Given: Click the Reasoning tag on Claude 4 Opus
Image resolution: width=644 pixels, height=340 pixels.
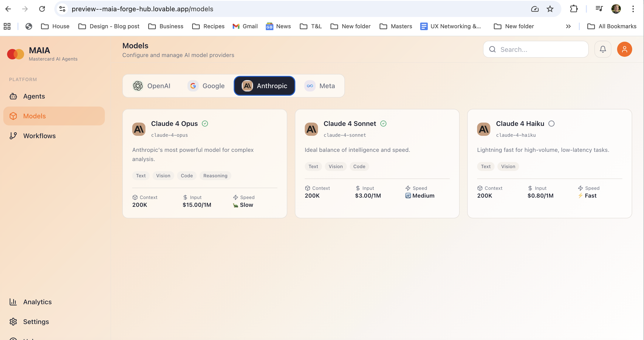Looking at the screenshot, I should pyautogui.click(x=215, y=176).
